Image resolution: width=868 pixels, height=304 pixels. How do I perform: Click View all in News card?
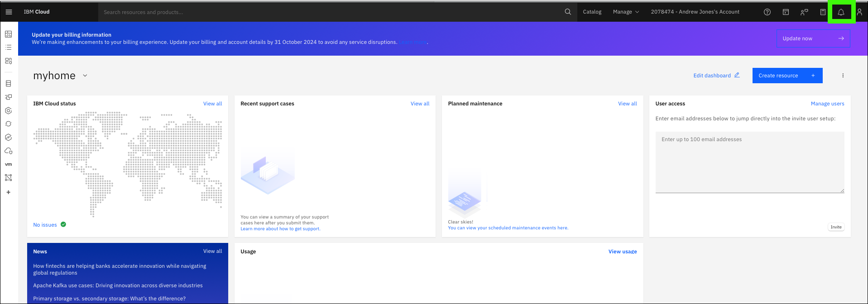point(212,251)
